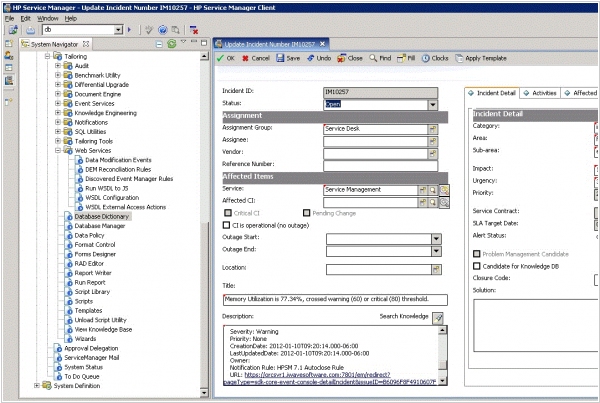Open the command box dropdown containing db
Viewport: 600px width, 403px height.
click(119, 29)
